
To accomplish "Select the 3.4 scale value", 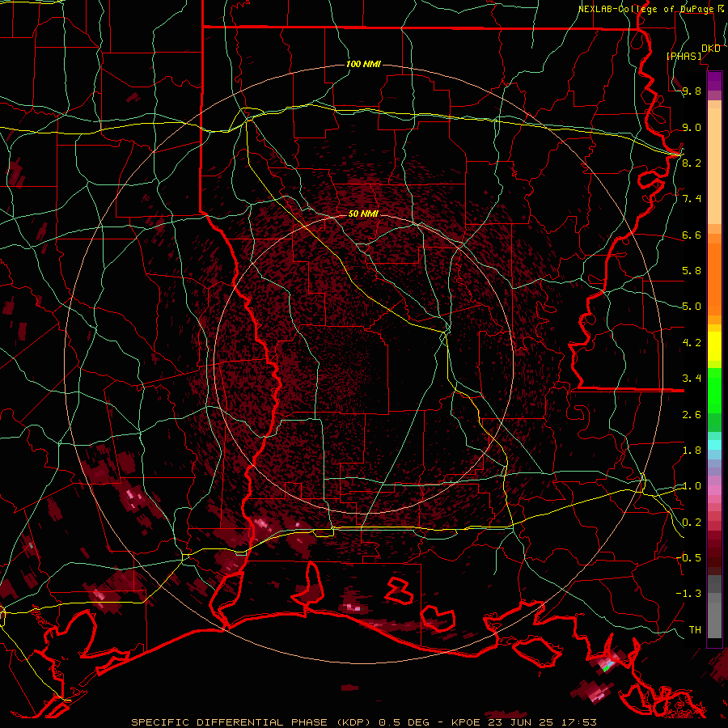I will (692, 379).
